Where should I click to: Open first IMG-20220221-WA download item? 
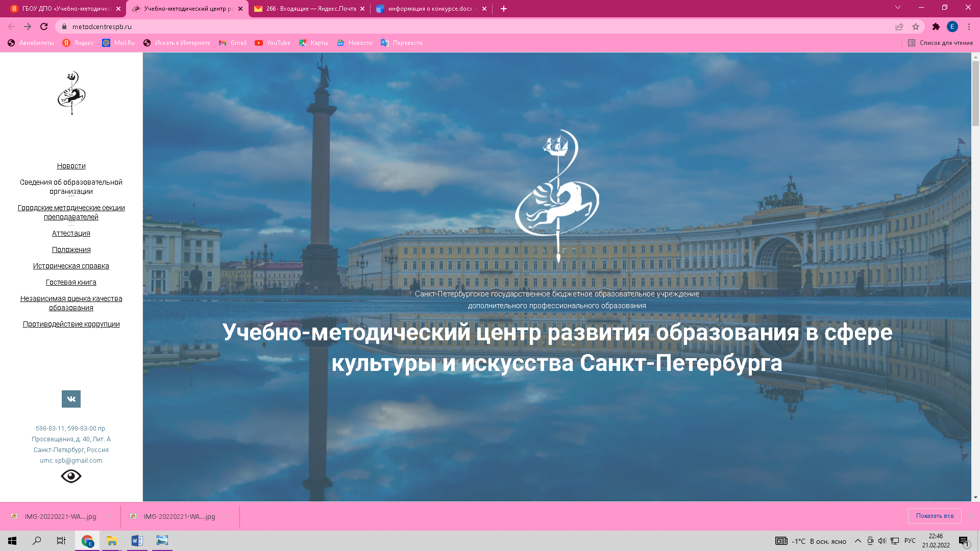tap(55, 516)
